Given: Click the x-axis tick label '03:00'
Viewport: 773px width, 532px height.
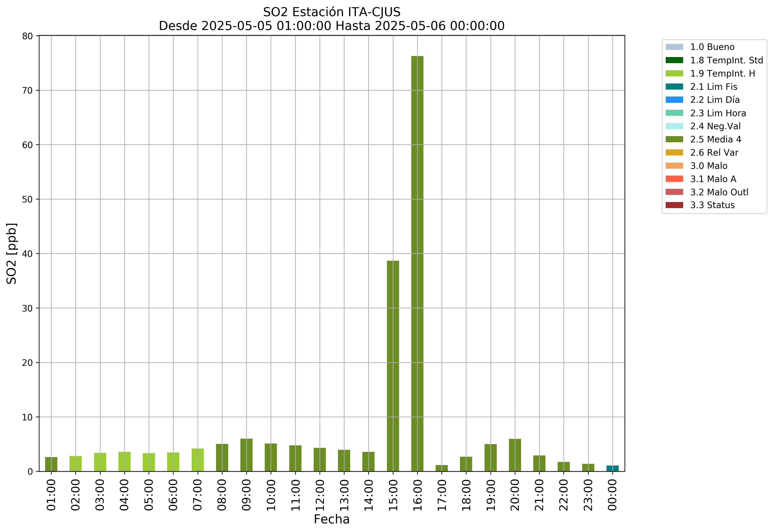Looking at the screenshot, I should [100, 495].
